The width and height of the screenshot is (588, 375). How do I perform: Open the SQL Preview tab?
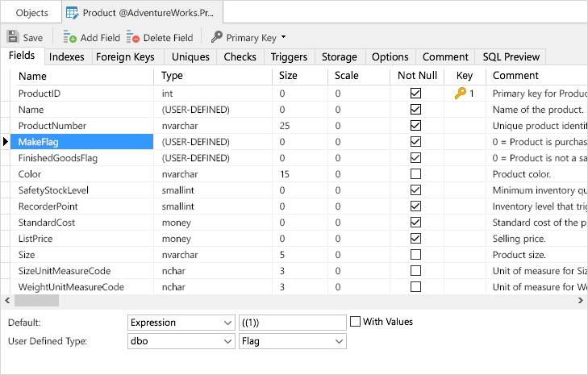click(x=511, y=56)
